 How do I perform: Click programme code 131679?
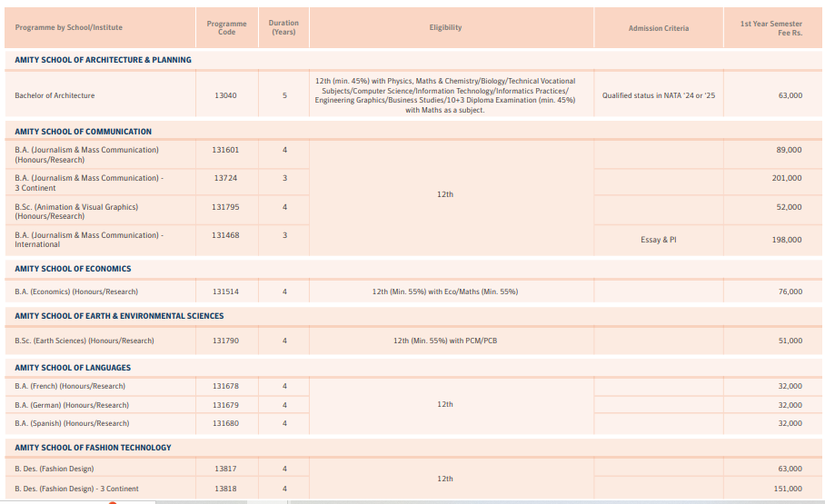coord(225,405)
